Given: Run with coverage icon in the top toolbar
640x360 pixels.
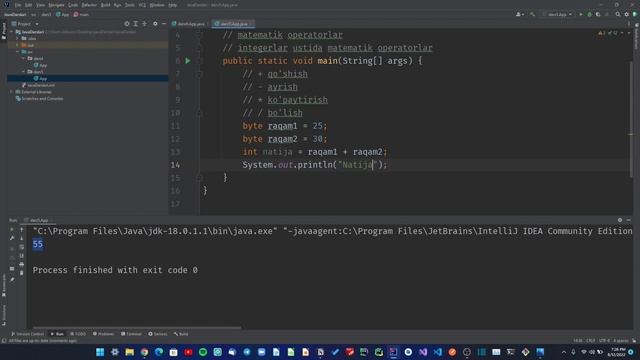Looking at the screenshot, I should [598, 14].
